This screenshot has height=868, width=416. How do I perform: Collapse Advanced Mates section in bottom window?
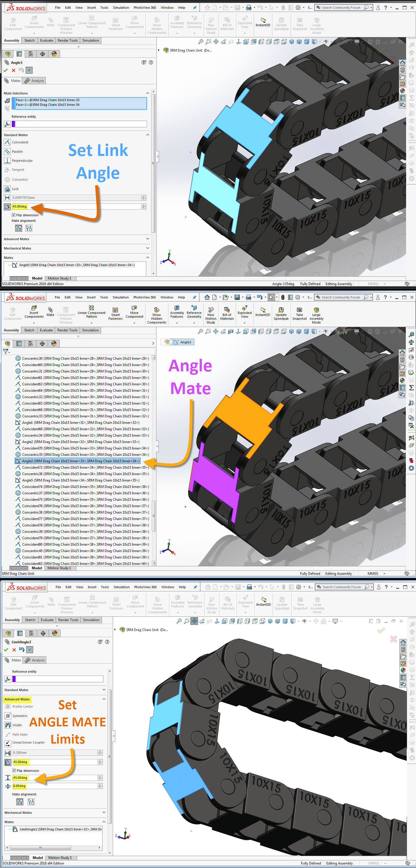click(x=104, y=699)
